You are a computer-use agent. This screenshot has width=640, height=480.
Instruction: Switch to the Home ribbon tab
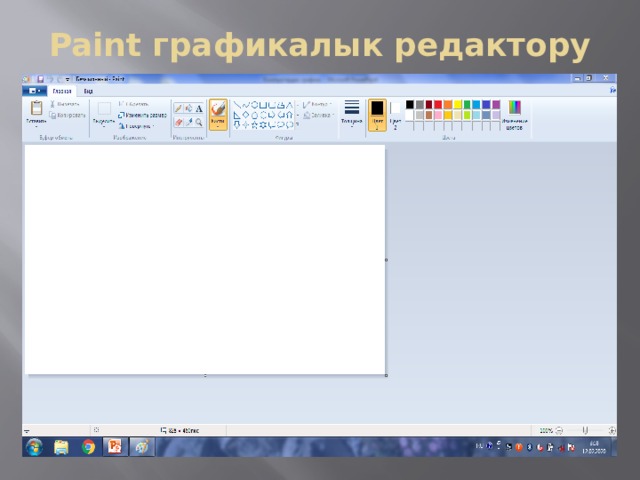[62, 91]
